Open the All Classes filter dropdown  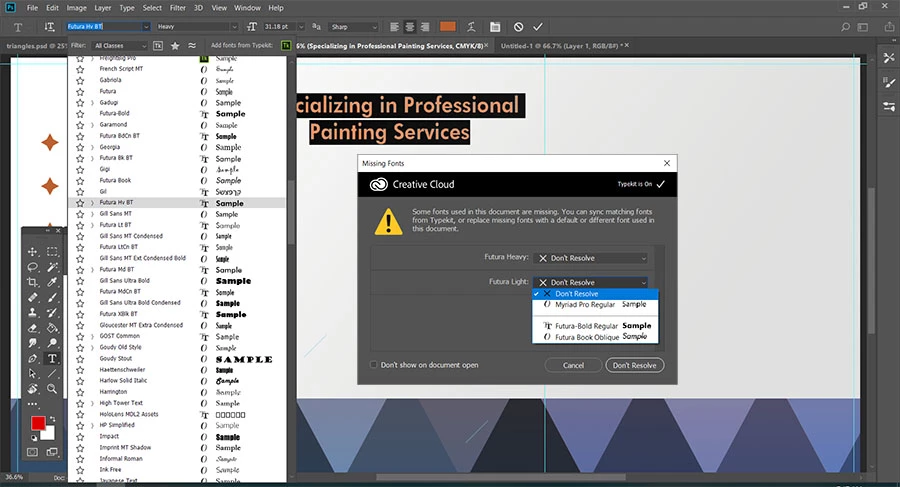point(120,45)
